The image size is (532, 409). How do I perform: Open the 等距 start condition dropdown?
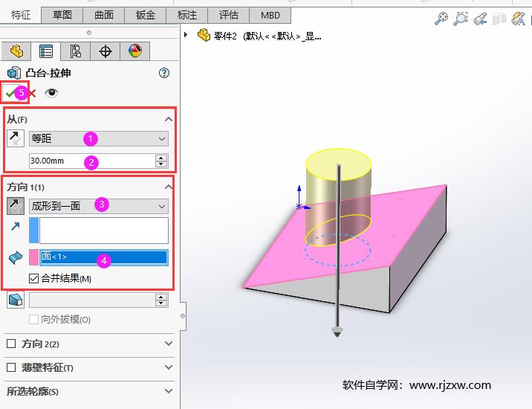[x=98, y=138]
